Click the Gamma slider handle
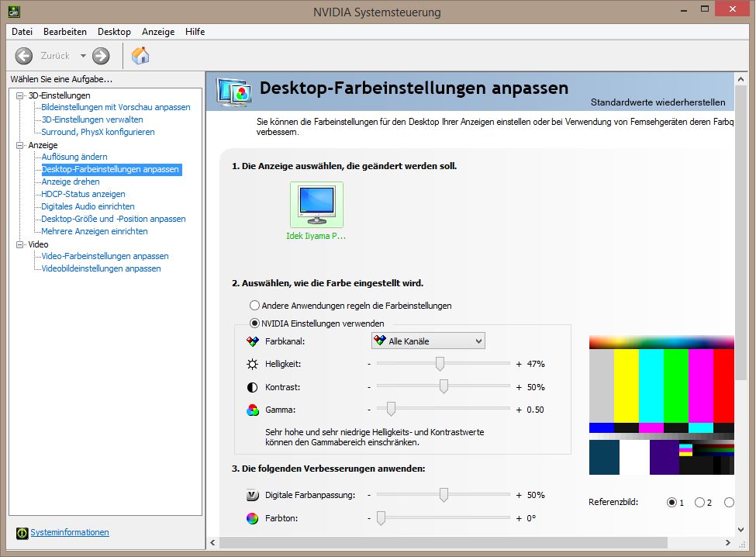Viewport: 756px width, 557px height. 391,409
